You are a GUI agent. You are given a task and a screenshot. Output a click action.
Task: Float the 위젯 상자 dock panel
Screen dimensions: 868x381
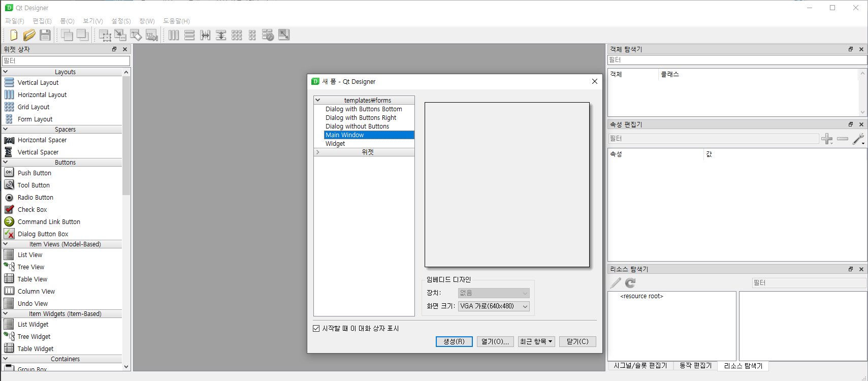pos(114,49)
